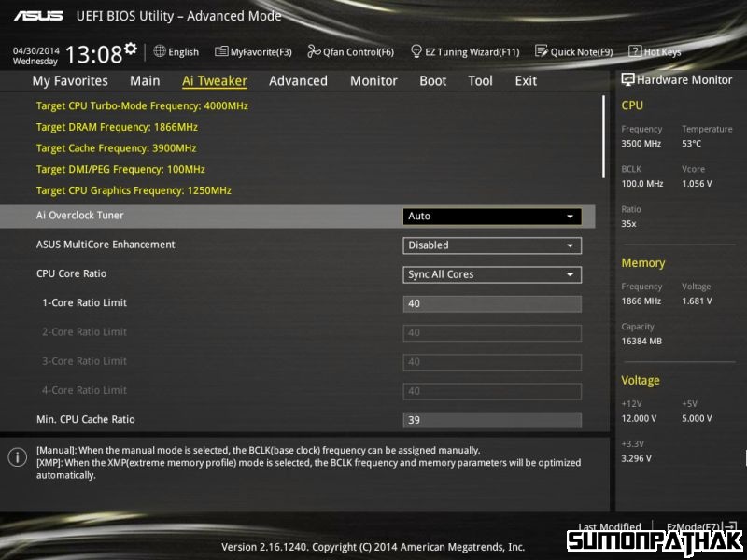Click Target CPU Turbo-Mode Frequency: 4000MHz text
Viewport: 747px width, 560px height.
[142, 105]
